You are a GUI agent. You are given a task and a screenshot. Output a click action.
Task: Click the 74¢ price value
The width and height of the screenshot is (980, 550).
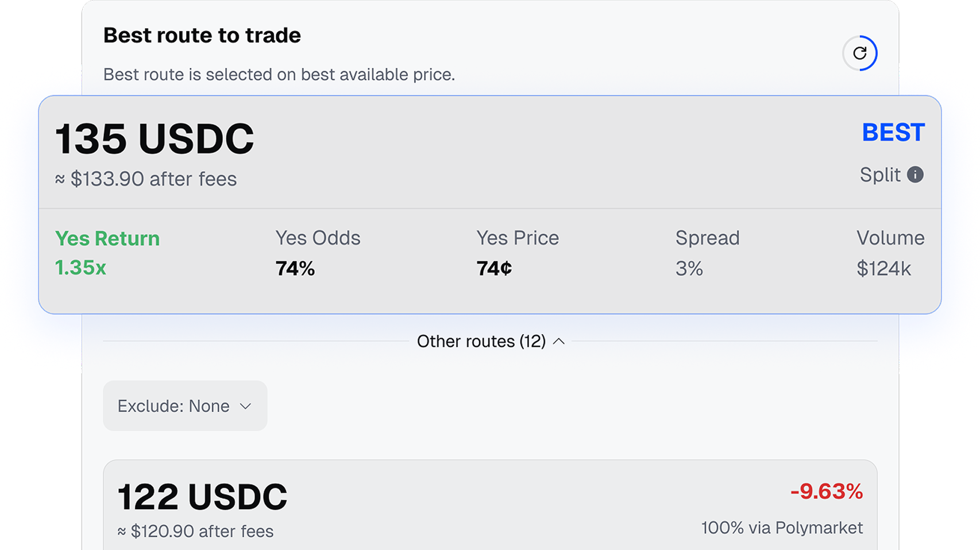point(494,268)
